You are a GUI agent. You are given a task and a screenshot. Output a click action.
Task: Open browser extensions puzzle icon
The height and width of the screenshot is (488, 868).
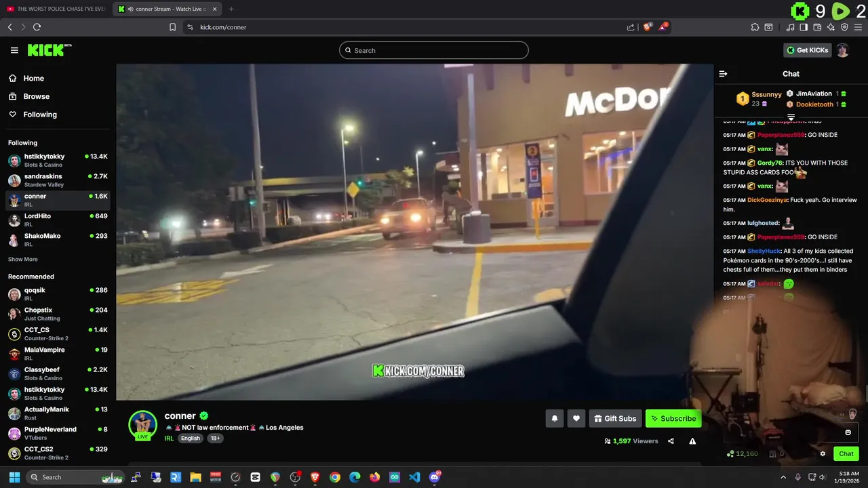[x=755, y=27]
